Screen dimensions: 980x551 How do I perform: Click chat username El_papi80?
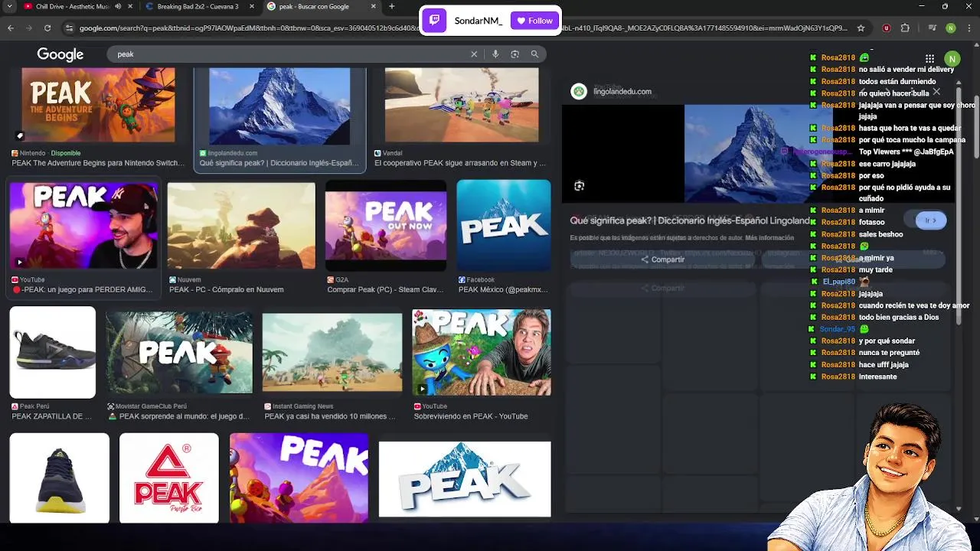coord(838,282)
